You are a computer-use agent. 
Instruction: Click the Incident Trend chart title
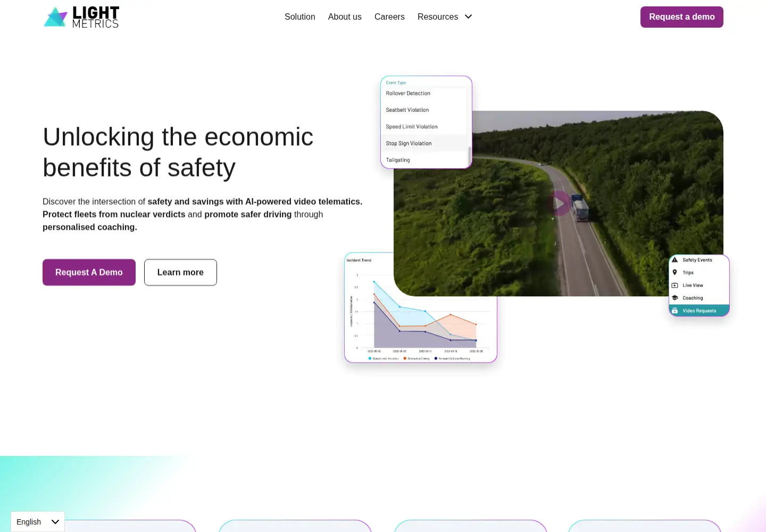(x=359, y=260)
